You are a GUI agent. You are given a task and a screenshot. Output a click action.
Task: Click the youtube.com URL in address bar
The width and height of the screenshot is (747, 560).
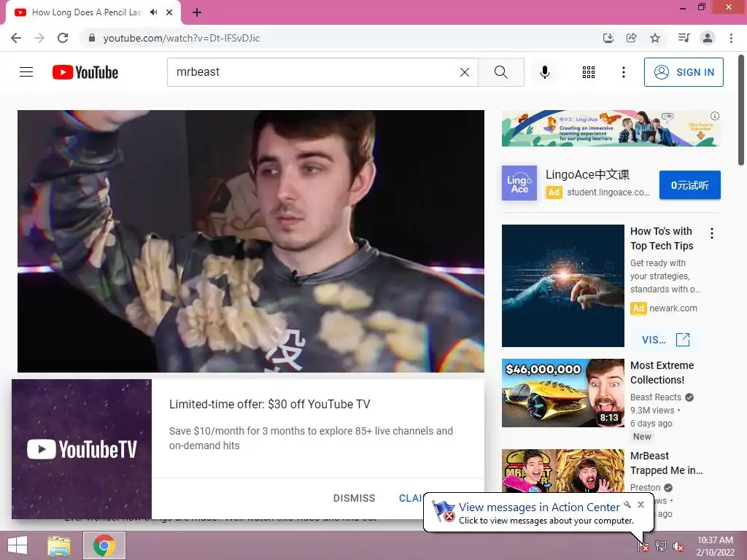182,38
